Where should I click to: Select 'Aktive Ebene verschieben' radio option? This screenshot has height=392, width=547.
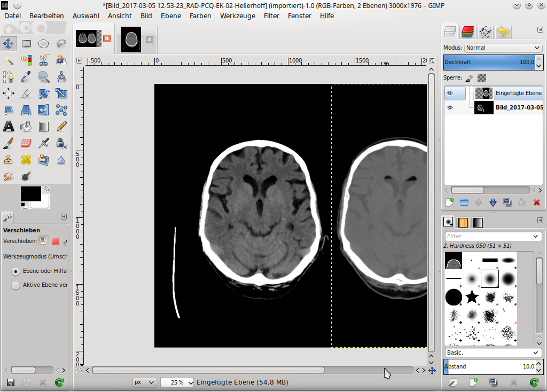[15, 285]
